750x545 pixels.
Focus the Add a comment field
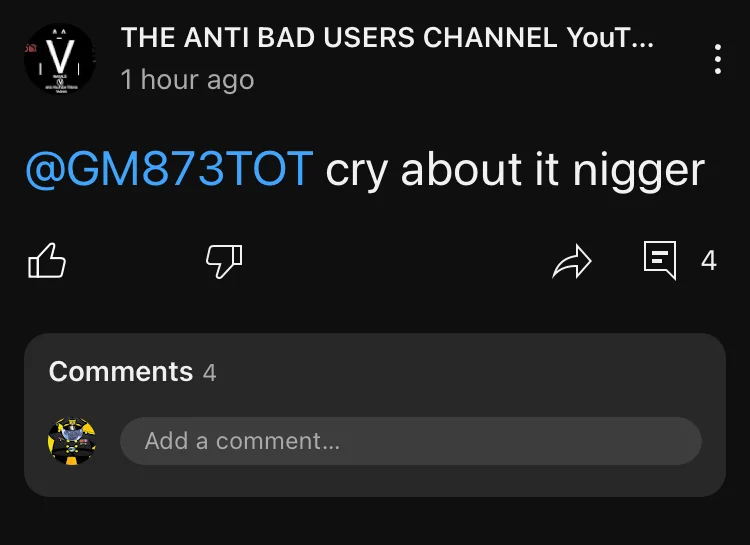tap(411, 441)
